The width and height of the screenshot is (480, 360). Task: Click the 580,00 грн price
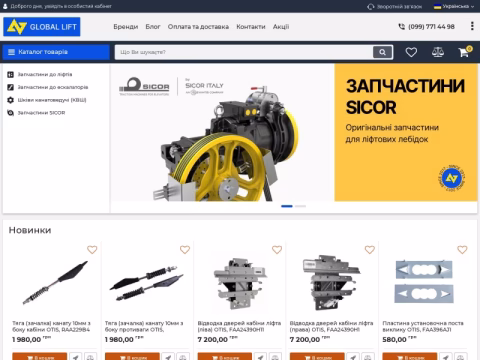[x=399, y=339]
